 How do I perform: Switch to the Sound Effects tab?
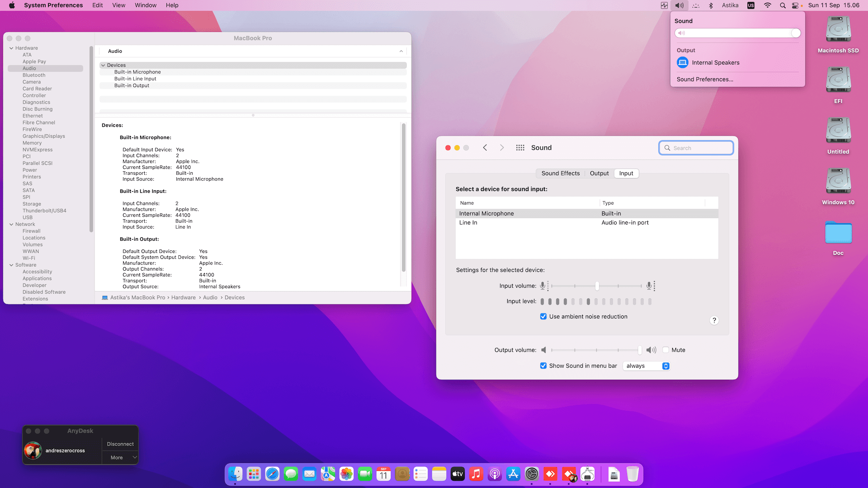coord(560,173)
